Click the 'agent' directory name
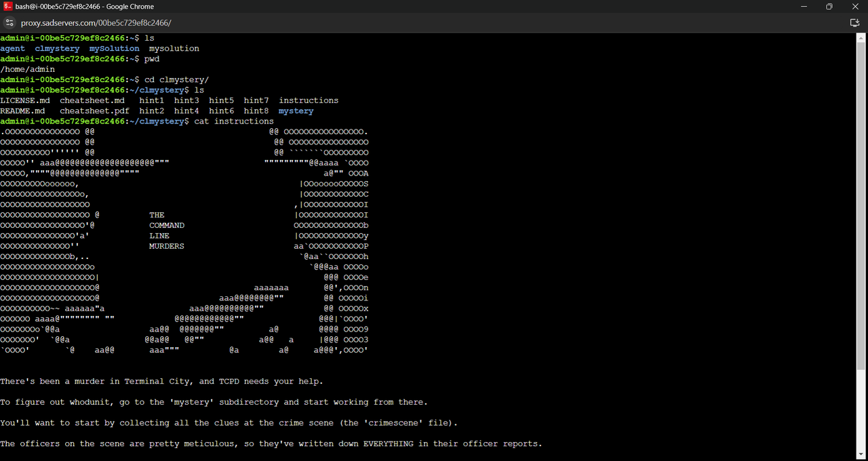Viewport: 868px width, 461px height. [12, 48]
